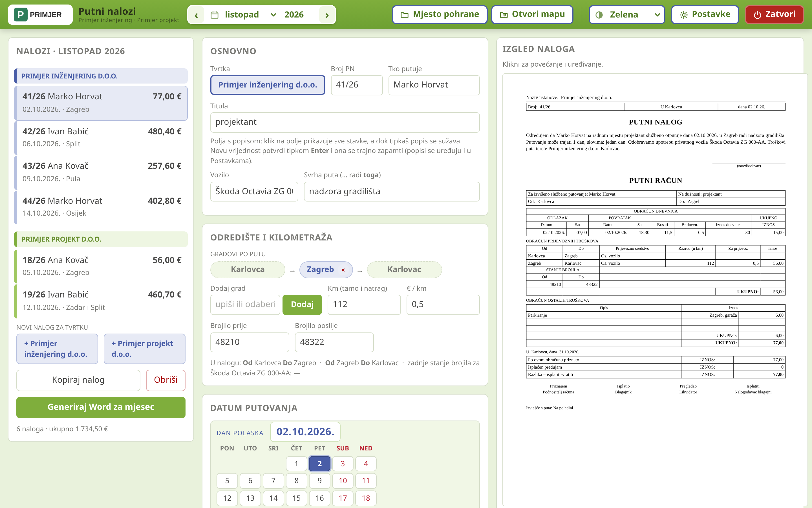Image resolution: width=812 pixels, height=508 pixels.
Task: Open the listopad month dropdown
Action: [251, 15]
